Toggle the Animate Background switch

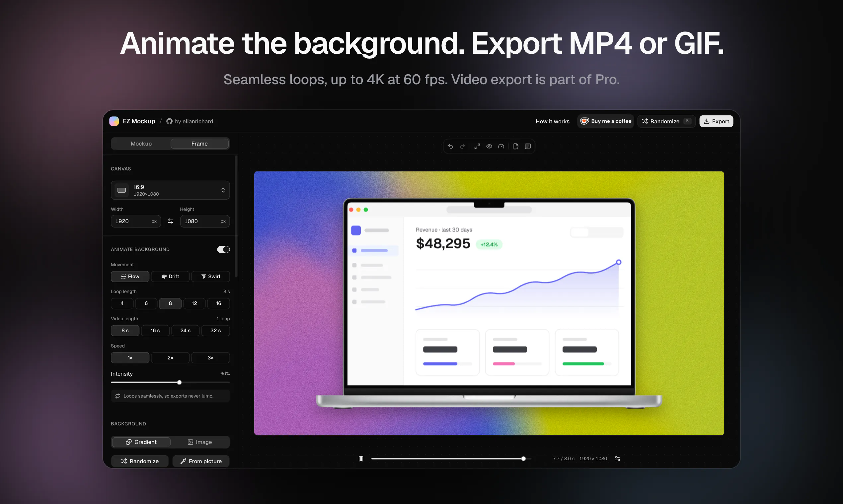click(223, 250)
